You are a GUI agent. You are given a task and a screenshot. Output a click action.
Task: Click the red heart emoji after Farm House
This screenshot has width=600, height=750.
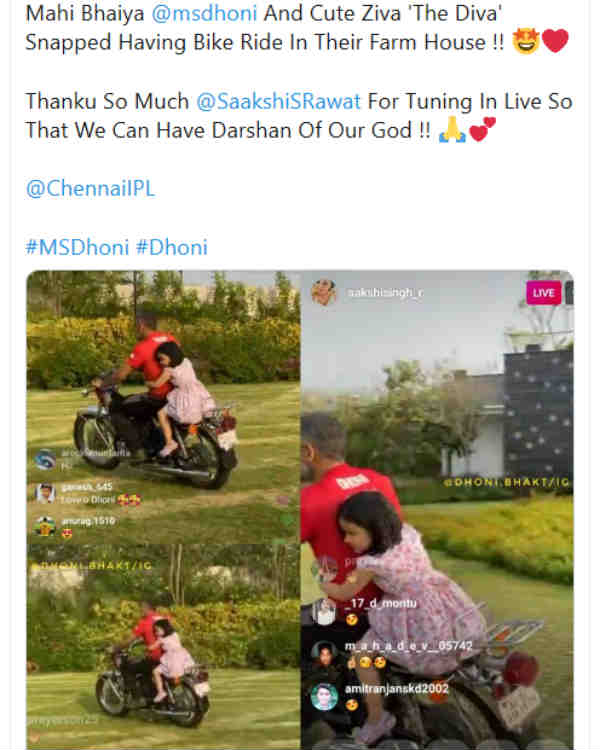(x=555, y=41)
